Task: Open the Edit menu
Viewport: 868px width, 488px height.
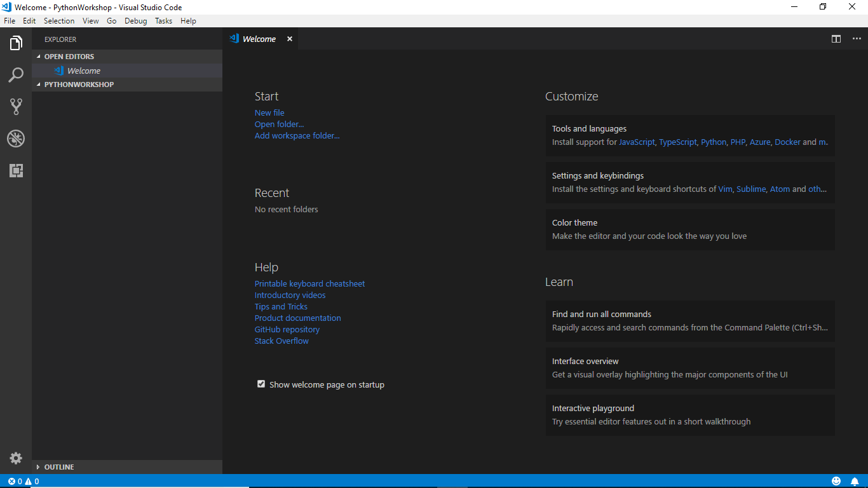Action: point(29,21)
